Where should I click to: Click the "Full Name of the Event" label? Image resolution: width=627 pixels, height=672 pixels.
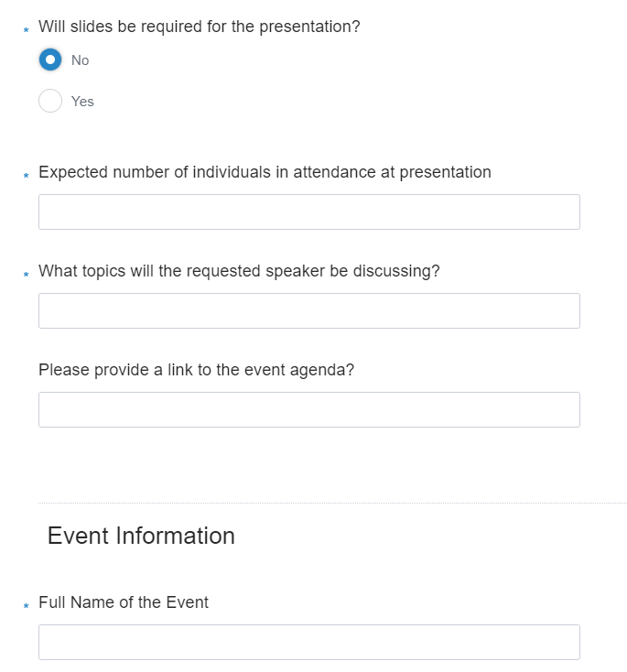[x=124, y=602]
